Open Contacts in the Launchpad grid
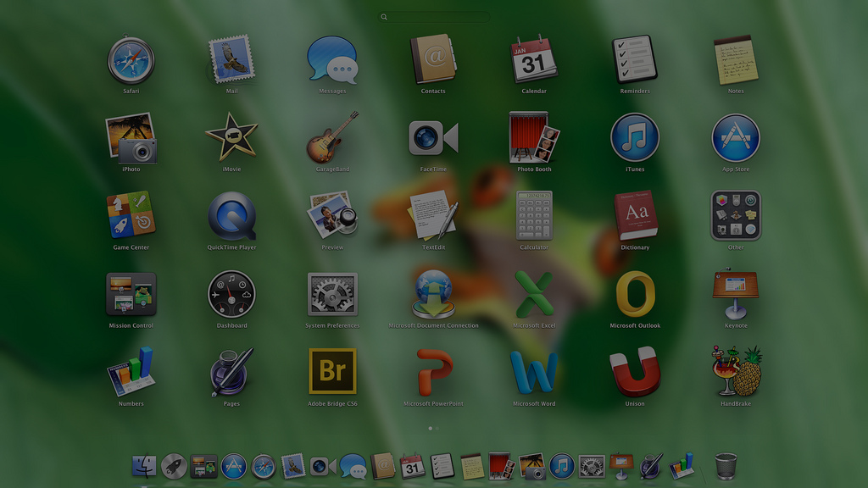Image resolution: width=868 pixels, height=488 pixels. 433,60
